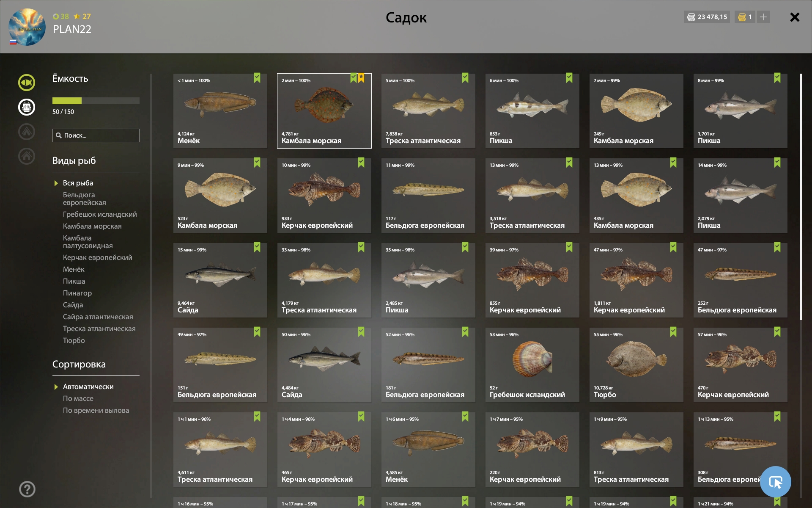Viewport: 812px width, 508px height.
Task: Select sorting option По массе
Action: (x=78, y=398)
